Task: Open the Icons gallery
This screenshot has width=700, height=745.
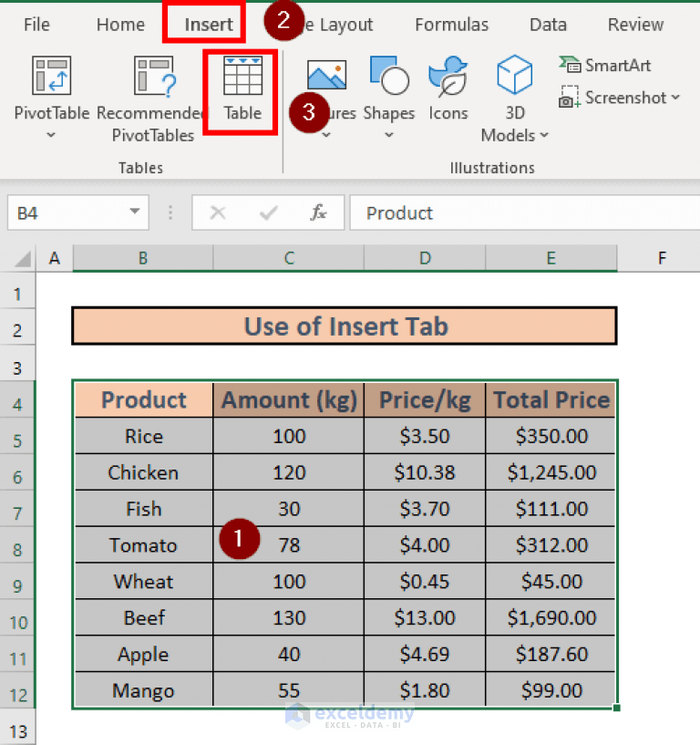Action: pyautogui.click(x=448, y=88)
